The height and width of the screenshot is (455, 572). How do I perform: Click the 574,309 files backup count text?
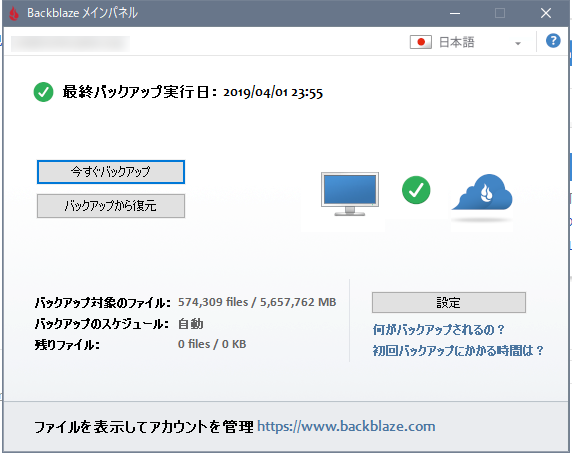coord(213,302)
